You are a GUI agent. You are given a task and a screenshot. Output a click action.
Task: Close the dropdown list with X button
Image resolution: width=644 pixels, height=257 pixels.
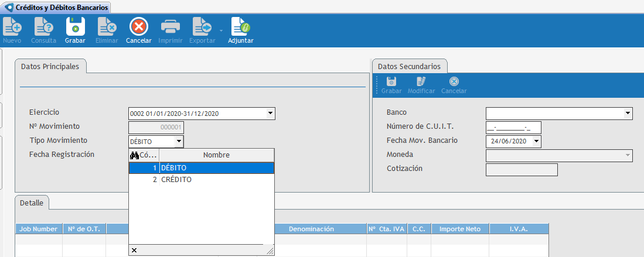134,251
